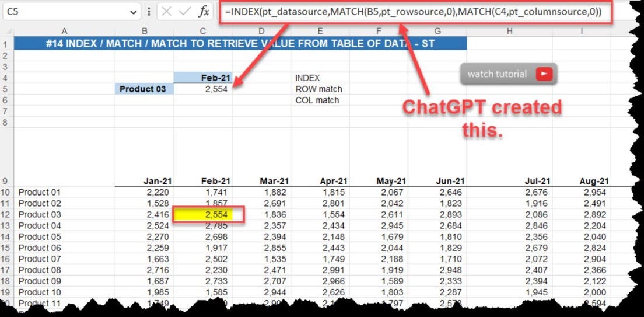Select column E header
This screenshot has width=644, height=317.
pyautogui.click(x=320, y=32)
